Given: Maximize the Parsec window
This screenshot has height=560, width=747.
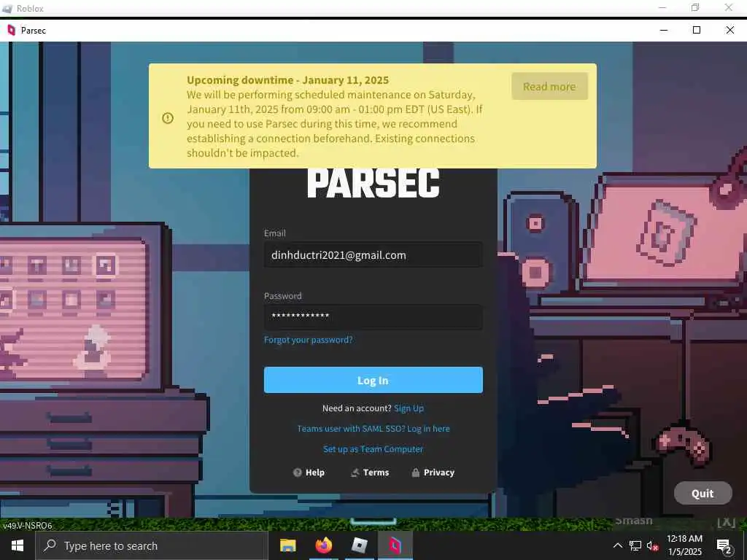Looking at the screenshot, I should coord(697,31).
